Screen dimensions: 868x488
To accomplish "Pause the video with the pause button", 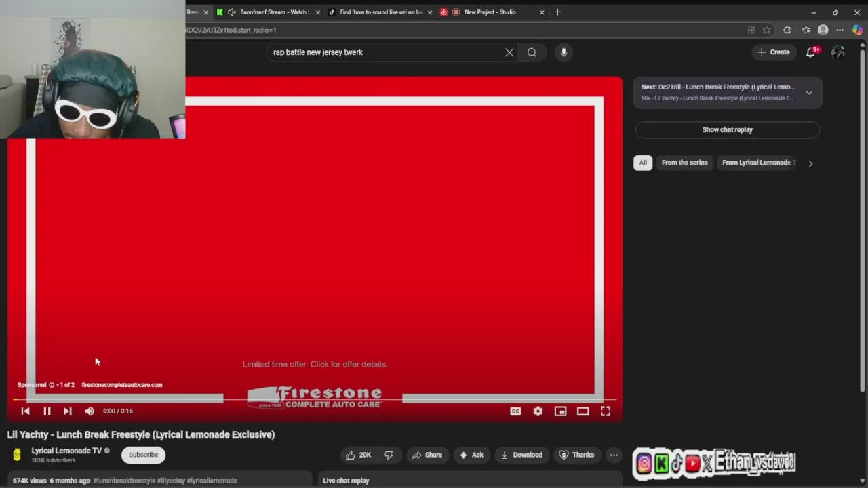I will 47,411.
